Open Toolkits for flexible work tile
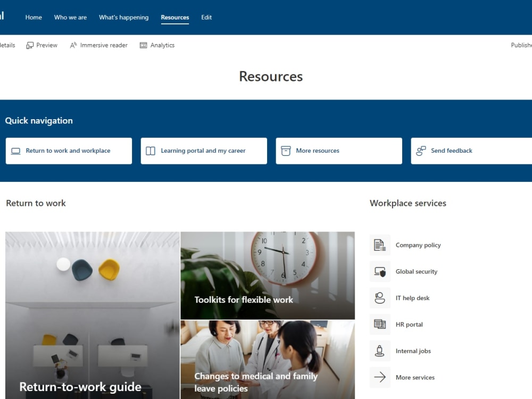The height and width of the screenshot is (399, 532). 268,276
